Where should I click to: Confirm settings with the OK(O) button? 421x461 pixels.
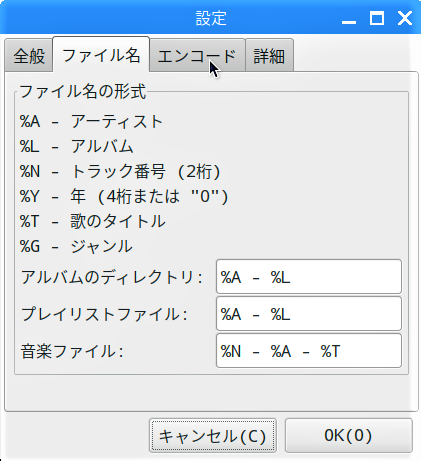[349, 436]
